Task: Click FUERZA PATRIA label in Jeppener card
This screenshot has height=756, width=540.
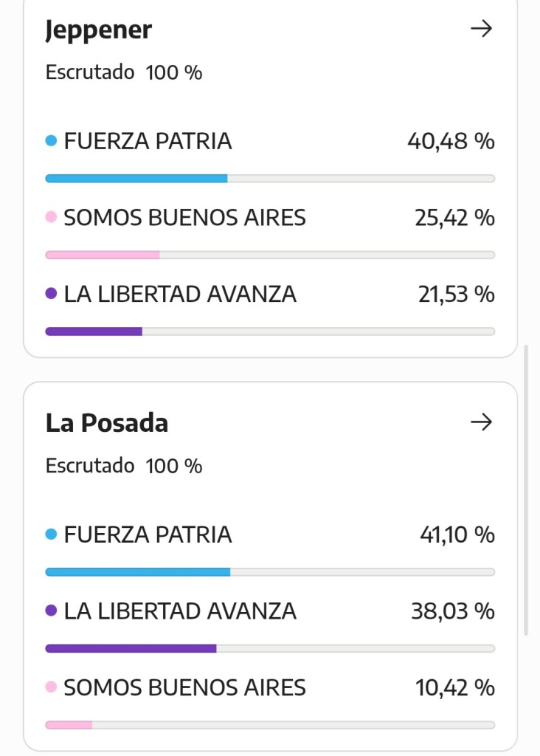Action: [x=148, y=141]
